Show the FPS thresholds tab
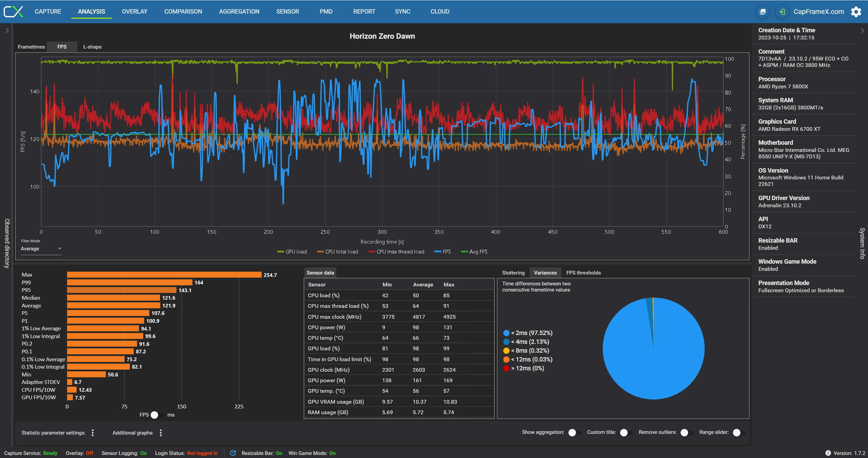Viewport: 868px width, 458px height. pos(583,273)
